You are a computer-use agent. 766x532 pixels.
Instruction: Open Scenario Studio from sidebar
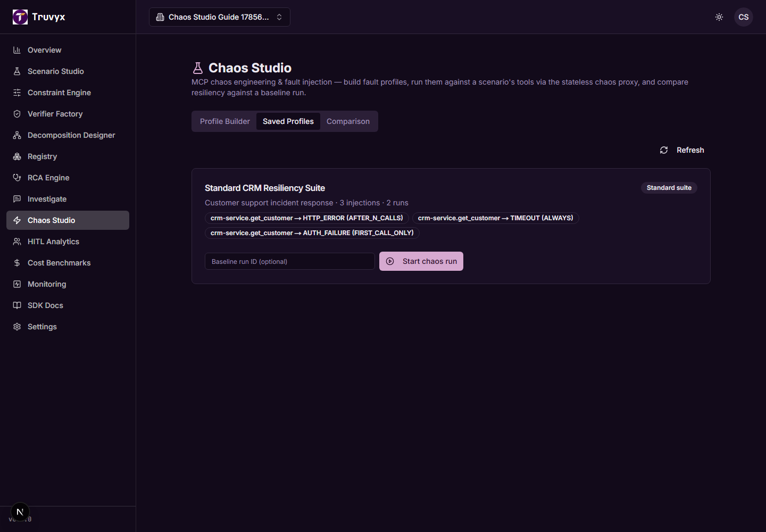coord(68,71)
